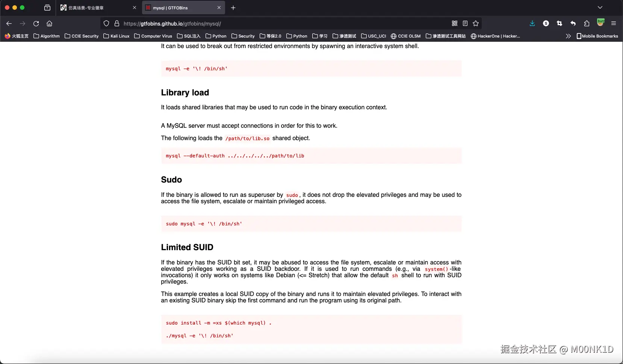The image size is (623, 364).
Task: Close the mysql | GTFOBins tab
Action: coord(219,8)
